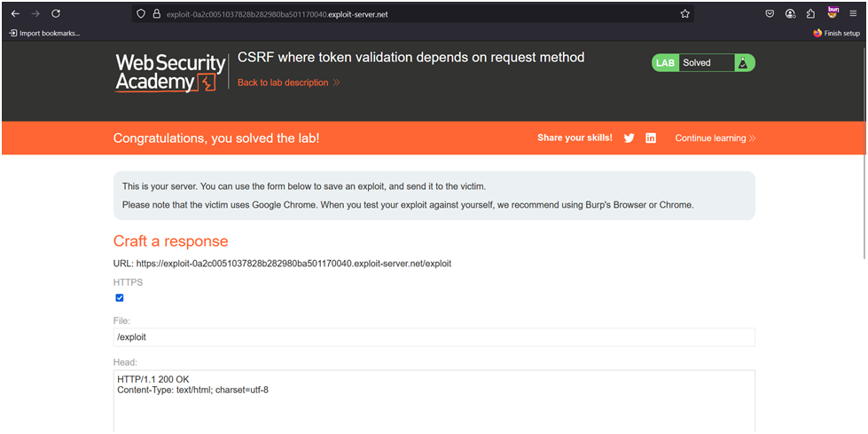Go back with the browser back arrow
Screen dimensions: 868x434
15,13
